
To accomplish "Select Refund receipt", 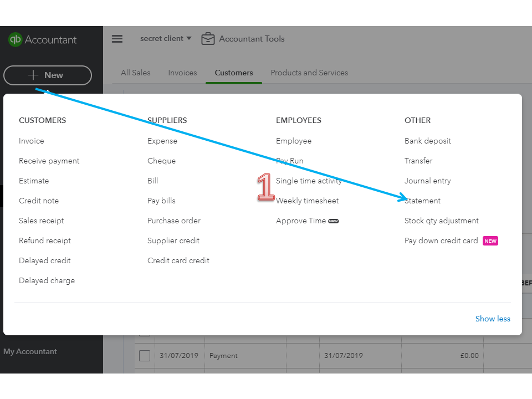I will pyautogui.click(x=45, y=241).
